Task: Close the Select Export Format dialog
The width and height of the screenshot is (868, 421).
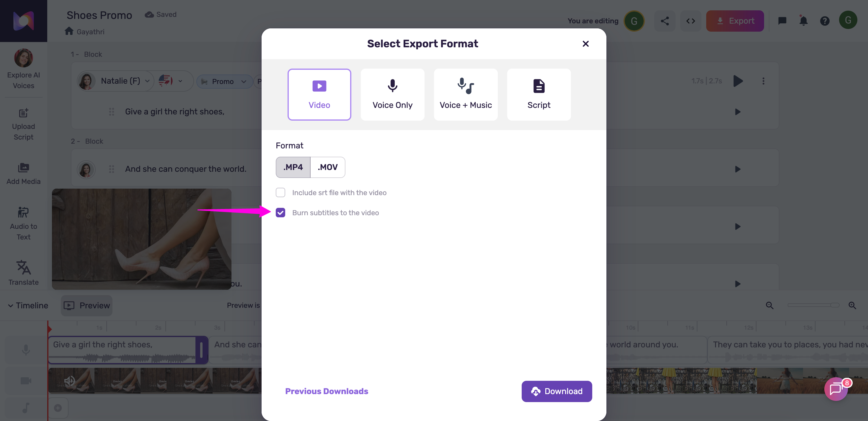Action: 586,44
